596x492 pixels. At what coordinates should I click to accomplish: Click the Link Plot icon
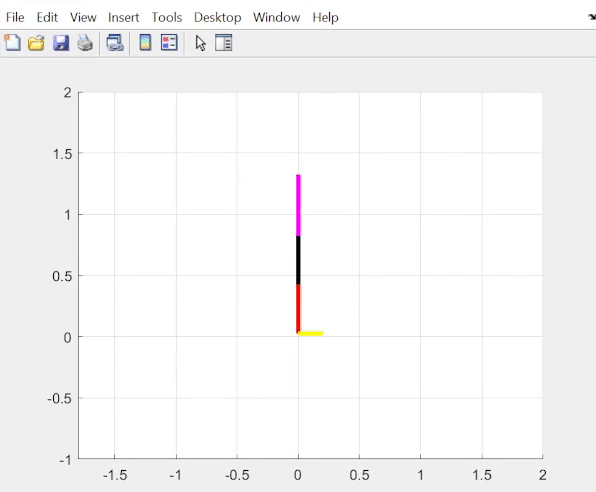(x=115, y=43)
